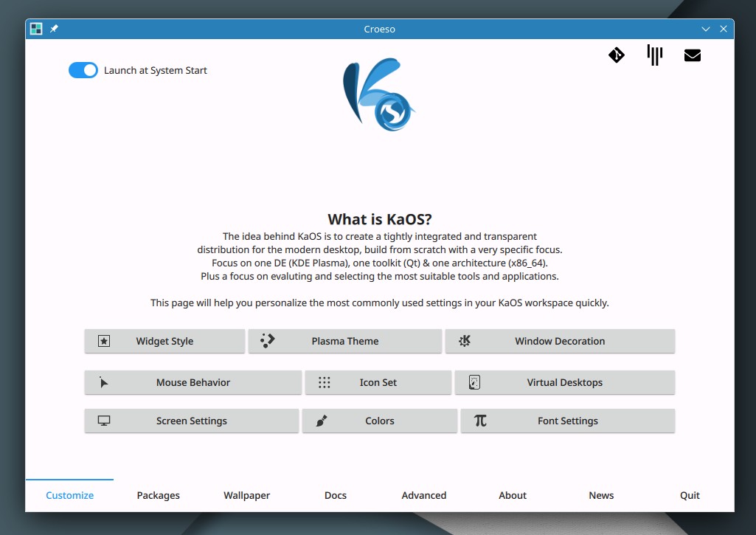Image resolution: width=756 pixels, height=535 pixels.
Task: Open the Colors settings
Action: tap(379, 421)
